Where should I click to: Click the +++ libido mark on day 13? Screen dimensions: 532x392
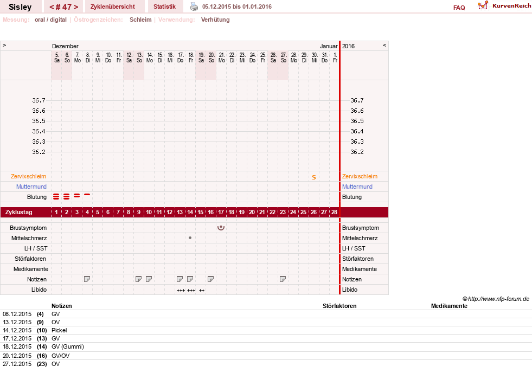tap(181, 290)
